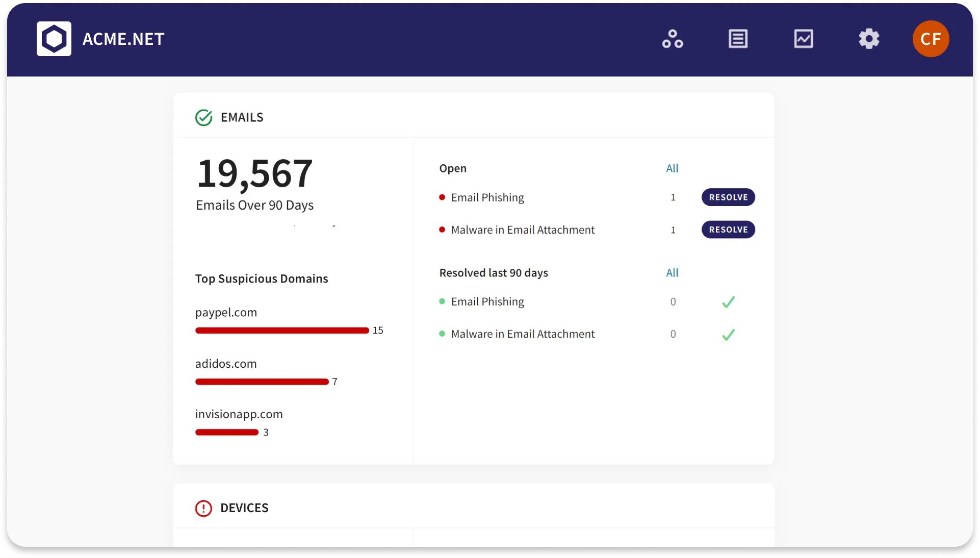The height and width of the screenshot is (558, 980).
Task: Click the count 7 beside adidos.com bar
Action: 334,382
